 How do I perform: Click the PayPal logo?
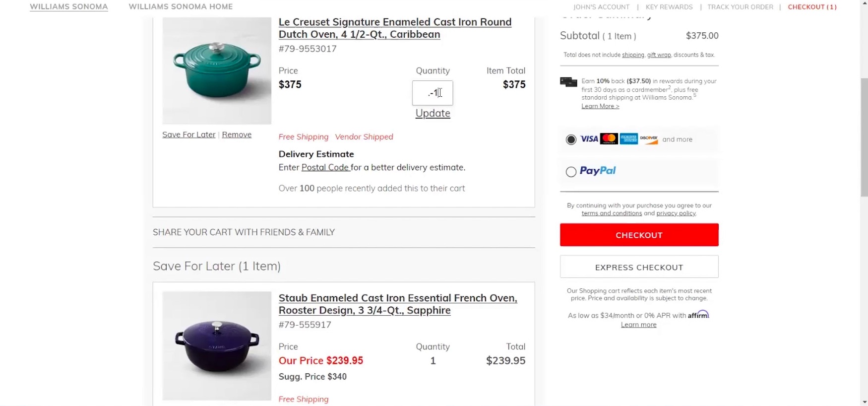click(598, 171)
